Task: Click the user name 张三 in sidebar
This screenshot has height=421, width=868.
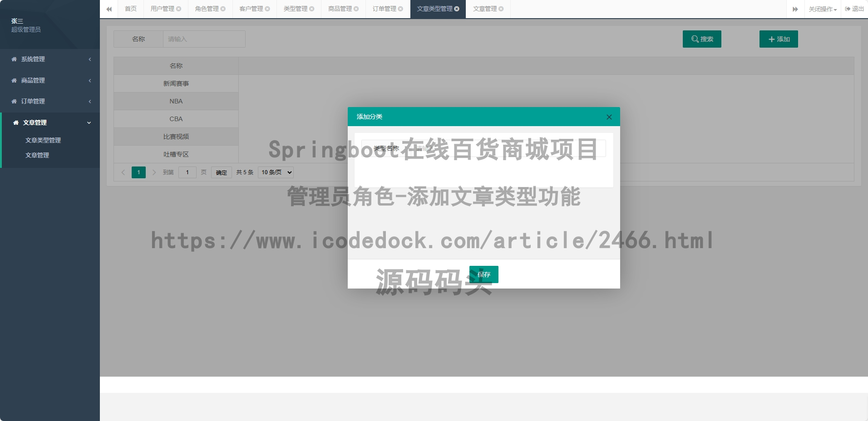Action: tap(17, 21)
